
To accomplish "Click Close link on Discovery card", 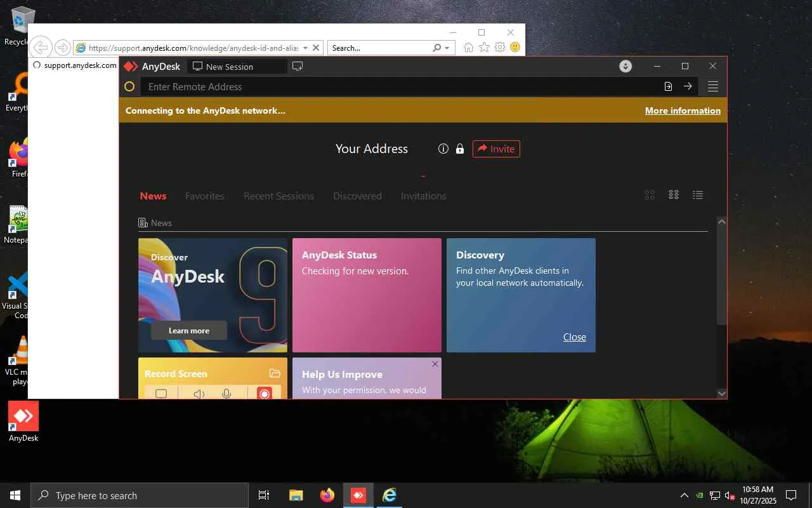I will tap(575, 337).
